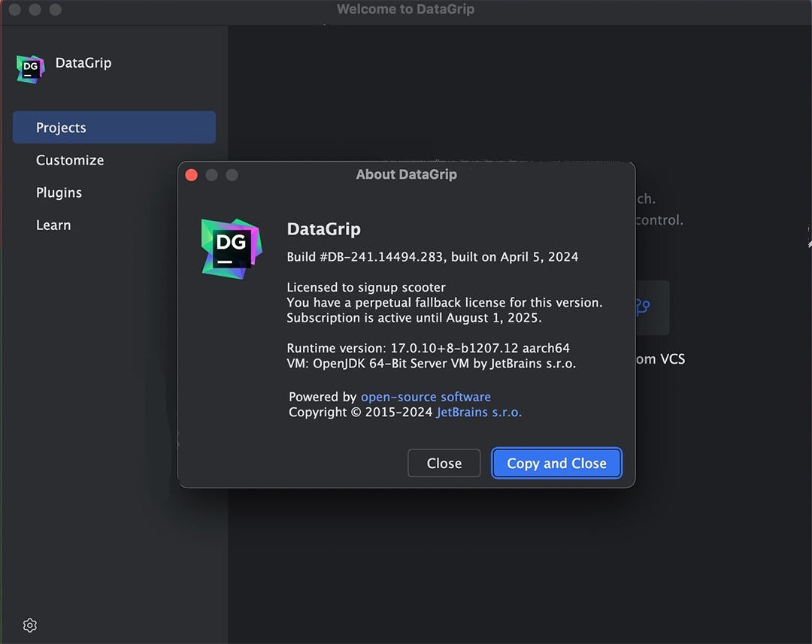Follow the JetBrains s.r.o. link
Viewport: 812px width, 644px height.
[479, 412]
